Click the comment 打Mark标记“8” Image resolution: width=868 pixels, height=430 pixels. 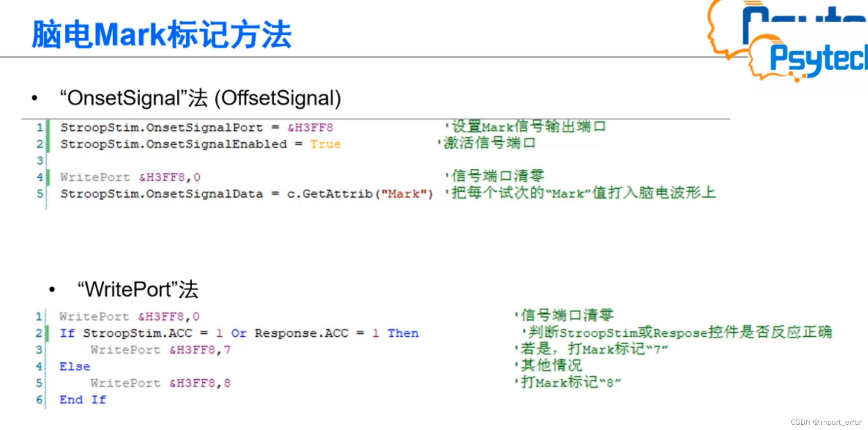point(568,382)
